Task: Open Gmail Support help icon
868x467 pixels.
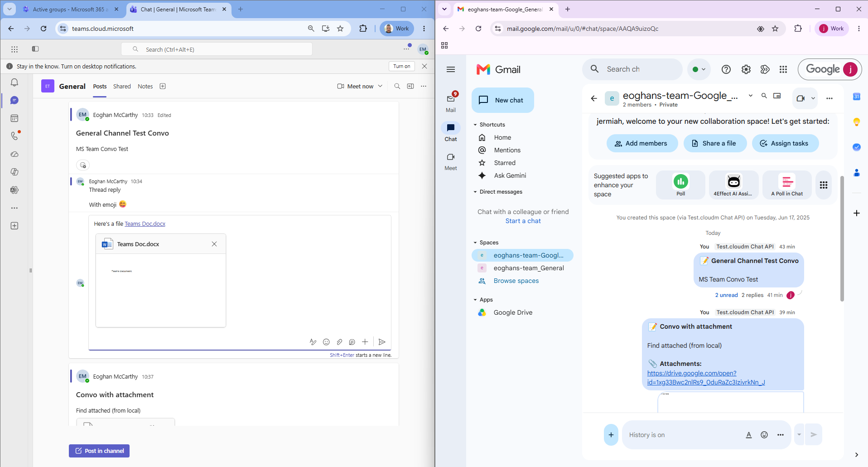Action: [726, 69]
